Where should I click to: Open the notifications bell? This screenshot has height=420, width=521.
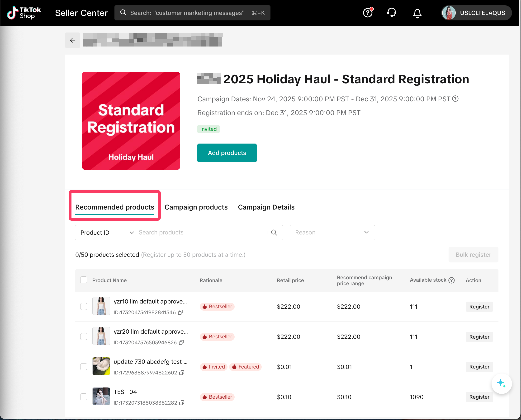[417, 13]
